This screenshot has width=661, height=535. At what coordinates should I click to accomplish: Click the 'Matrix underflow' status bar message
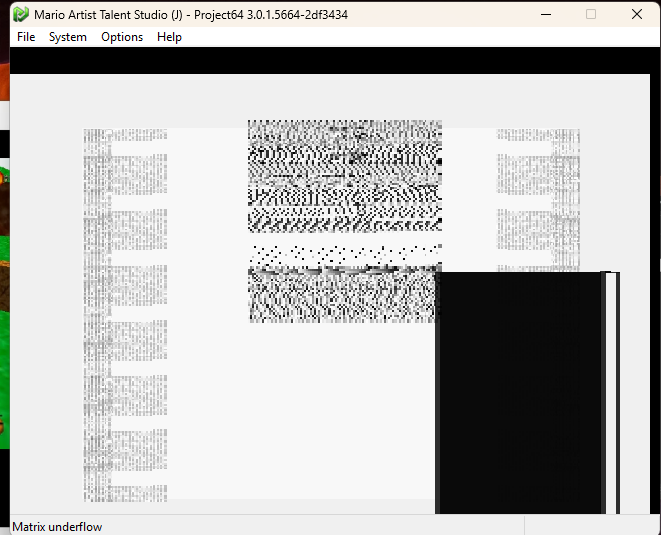click(57, 527)
